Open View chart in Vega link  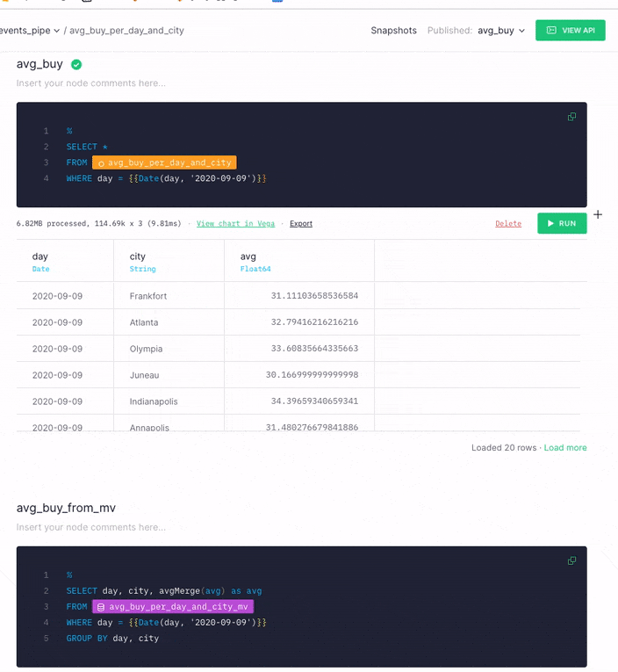(235, 224)
